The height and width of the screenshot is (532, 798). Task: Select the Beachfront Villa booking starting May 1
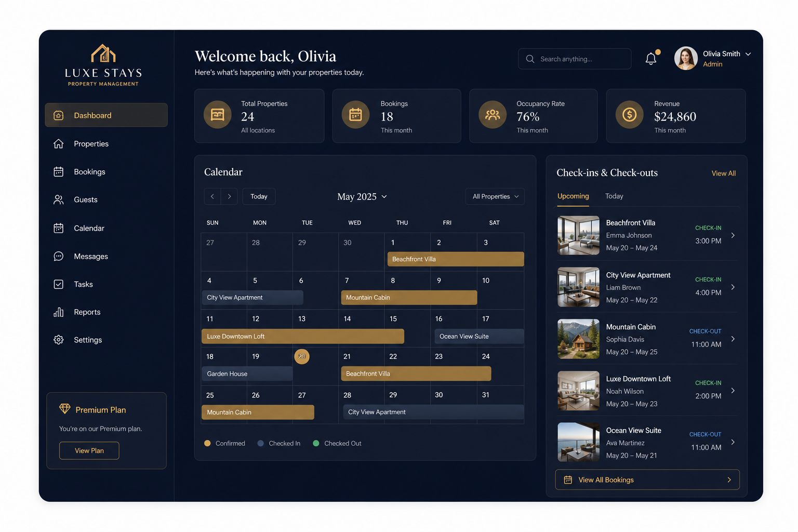(x=456, y=259)
